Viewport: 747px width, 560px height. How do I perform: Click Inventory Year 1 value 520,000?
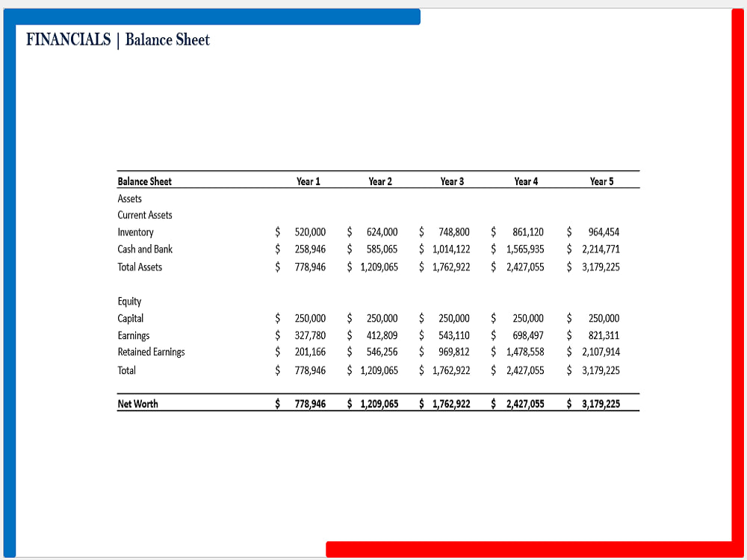pos(310,232)
